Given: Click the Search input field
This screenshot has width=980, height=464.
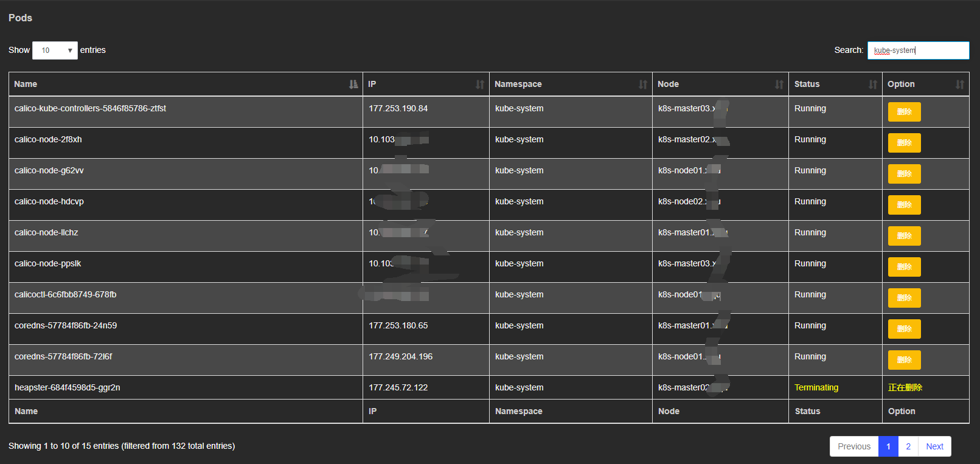Looking at the screenshot, I should 918,50.
